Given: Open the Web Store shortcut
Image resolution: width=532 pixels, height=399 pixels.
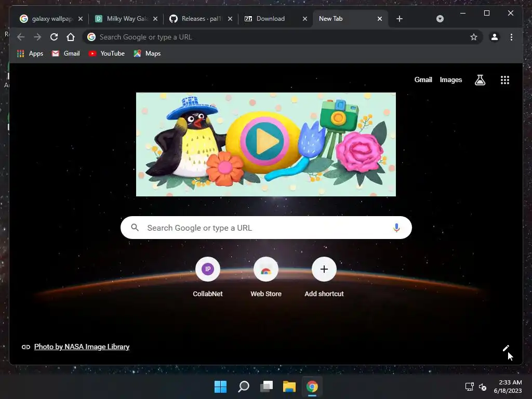Looking at the screenshot, I should [x=266, y=278].
